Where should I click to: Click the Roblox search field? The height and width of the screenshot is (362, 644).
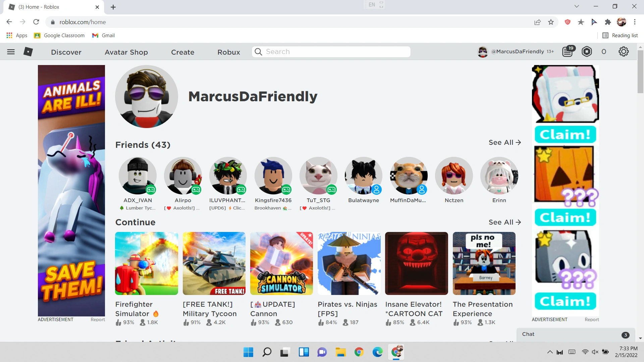point(331,52)
